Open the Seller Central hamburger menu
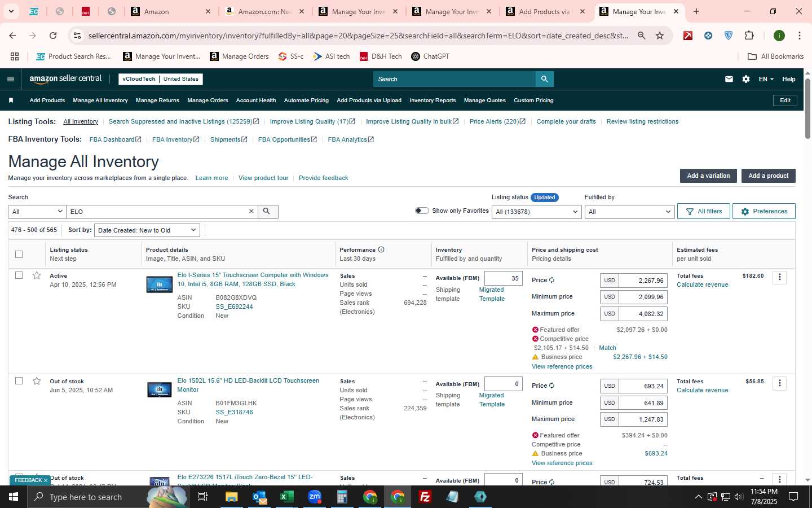812x508 pixels. click(x=11, y=79)
